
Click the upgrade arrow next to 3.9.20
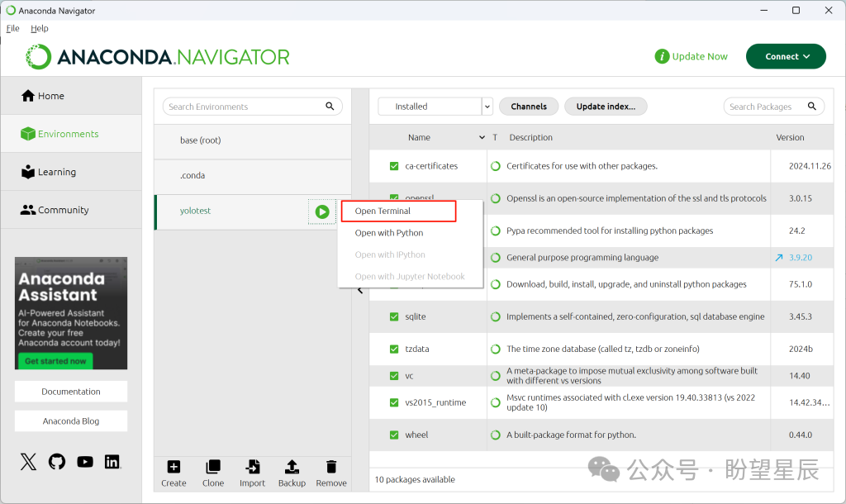coord(779,258)
